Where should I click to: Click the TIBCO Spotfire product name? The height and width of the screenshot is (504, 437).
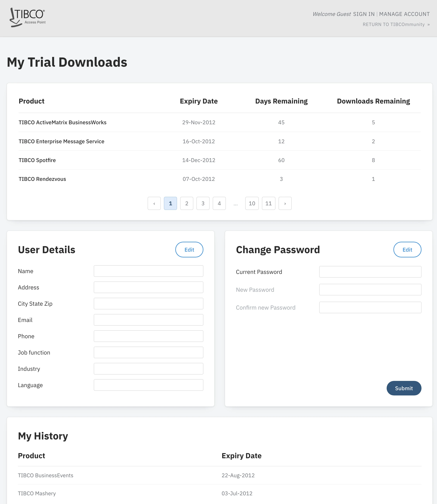(x=37, y=160)
